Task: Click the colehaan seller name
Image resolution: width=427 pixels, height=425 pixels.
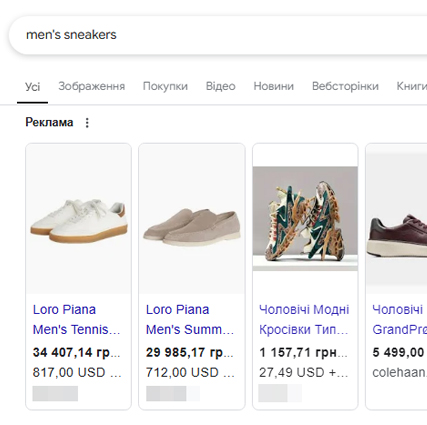Action: click(400, 372)
